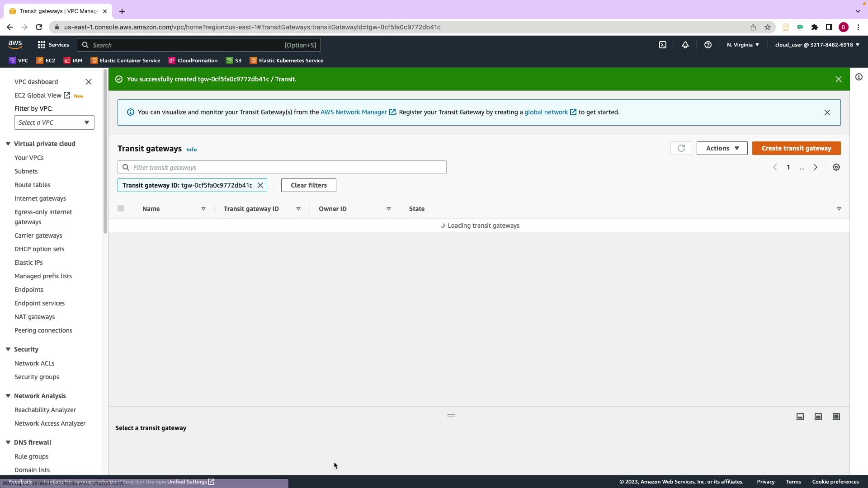This screenshot has height=488, width=868.
Task: Open the notifications bell icon
Action: coord(685,45)
